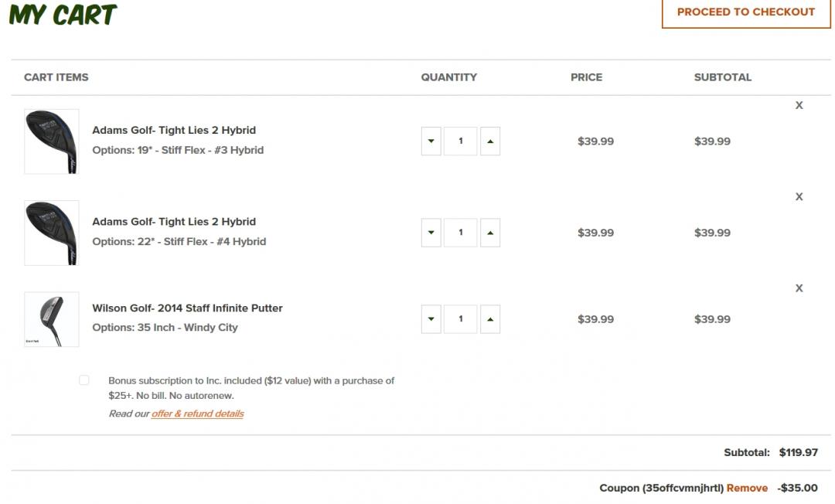The height and width of the screenshot is (504, 835).
Task: Remove the #3 Hybrid item with X
Action: click(799, 106)
